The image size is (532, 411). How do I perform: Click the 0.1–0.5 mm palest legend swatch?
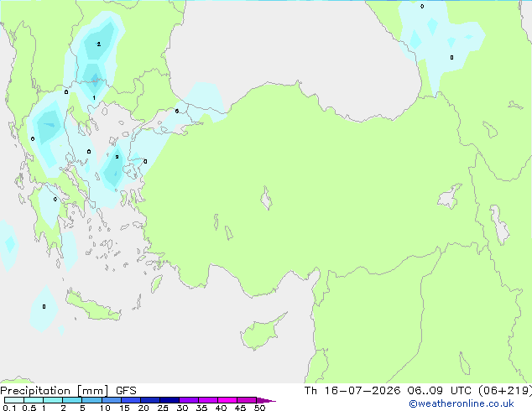(x=14, y=400)
